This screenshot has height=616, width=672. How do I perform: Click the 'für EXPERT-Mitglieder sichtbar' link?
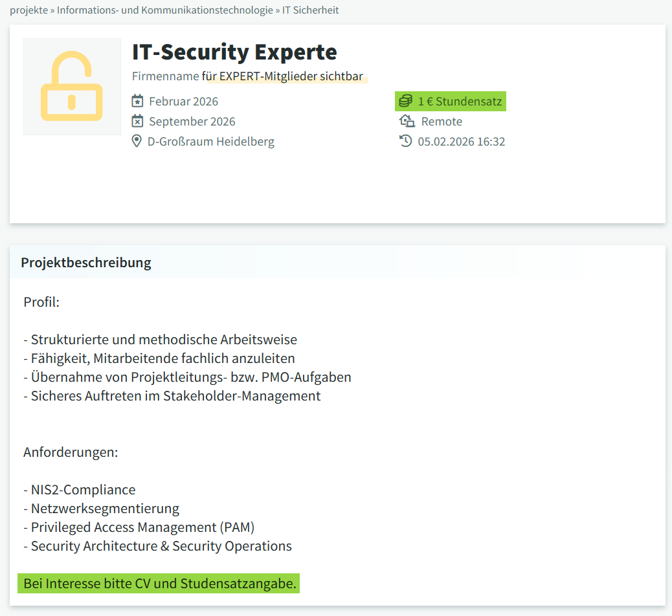tap(282, 76)
